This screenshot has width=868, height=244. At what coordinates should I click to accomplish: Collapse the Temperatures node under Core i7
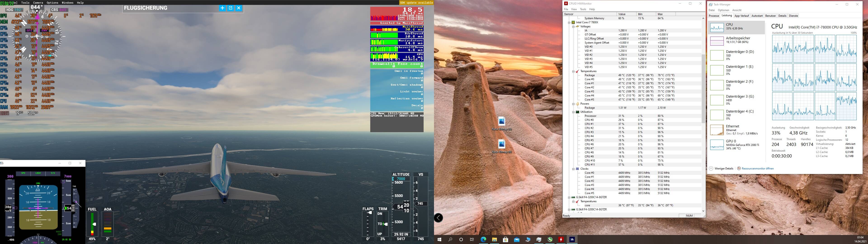573,71
